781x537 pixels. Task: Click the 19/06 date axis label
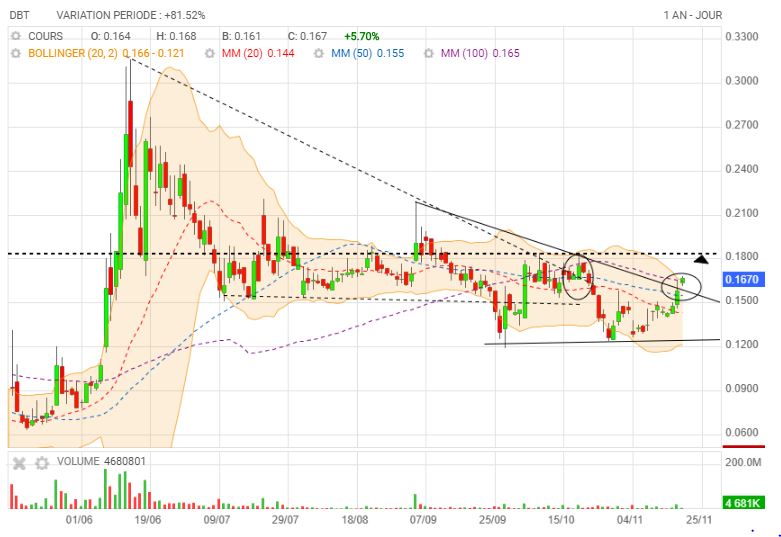148,520
